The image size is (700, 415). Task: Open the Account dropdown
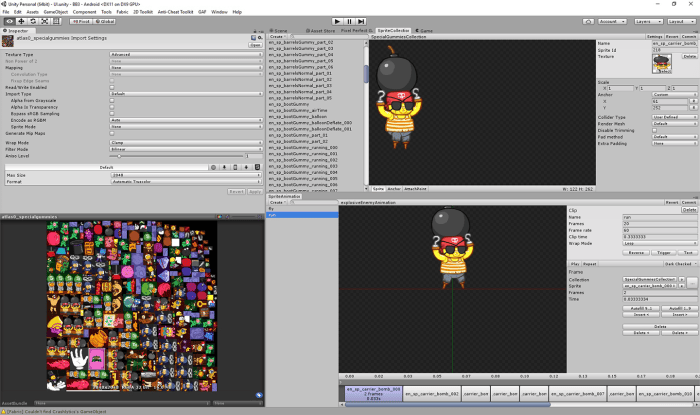click(612, 21)
